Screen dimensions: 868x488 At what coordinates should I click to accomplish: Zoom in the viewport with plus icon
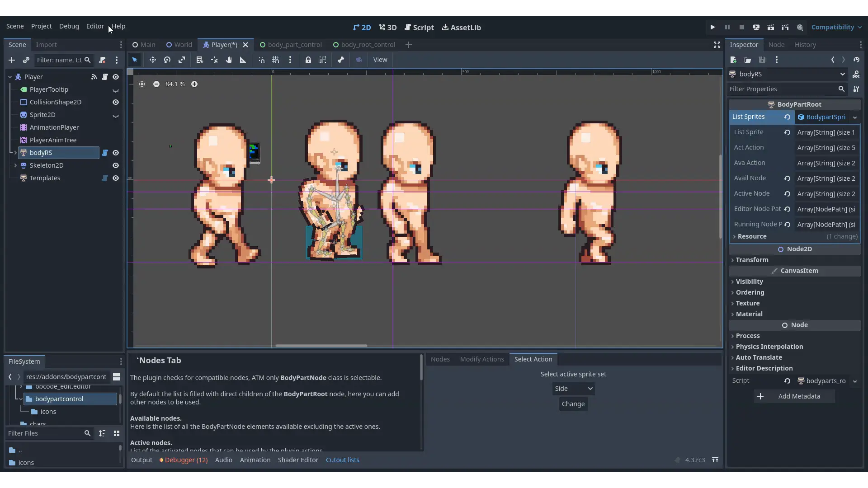pos(194,84)
